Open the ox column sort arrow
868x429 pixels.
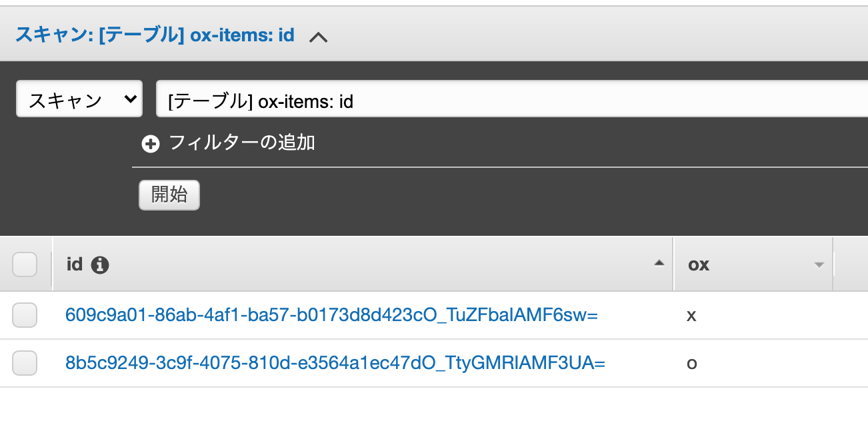pyautogui.click(x=819, y=265)
